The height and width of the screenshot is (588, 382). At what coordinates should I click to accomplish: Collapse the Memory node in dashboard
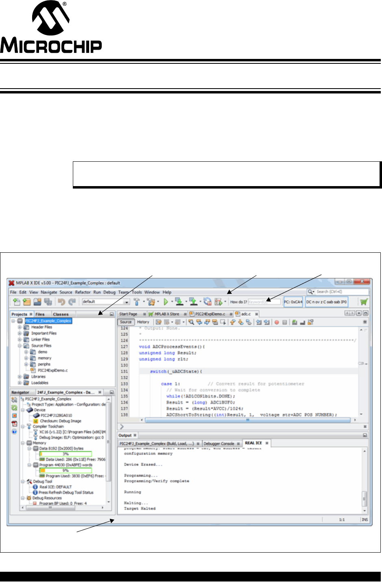click(23, 443)
